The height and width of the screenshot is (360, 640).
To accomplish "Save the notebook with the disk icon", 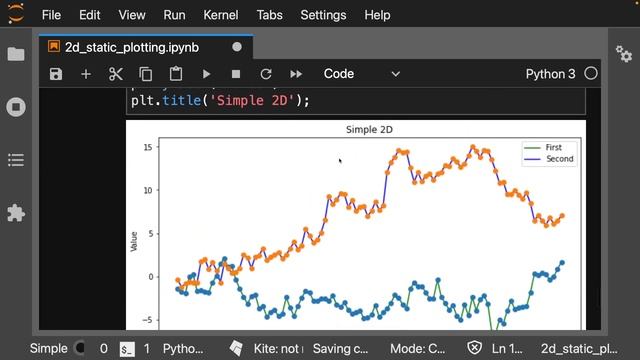I will (x=56, y=74).
